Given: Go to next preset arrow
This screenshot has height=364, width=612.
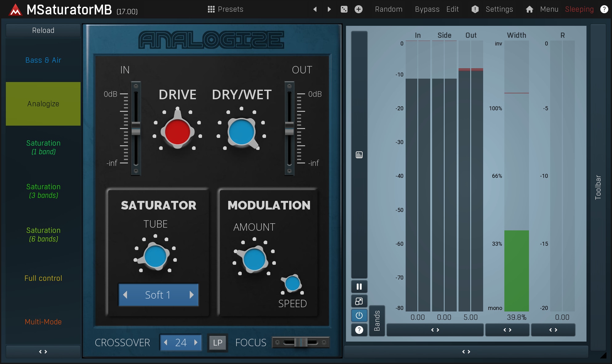Looking at the screenshot, I should coord(329,9).
